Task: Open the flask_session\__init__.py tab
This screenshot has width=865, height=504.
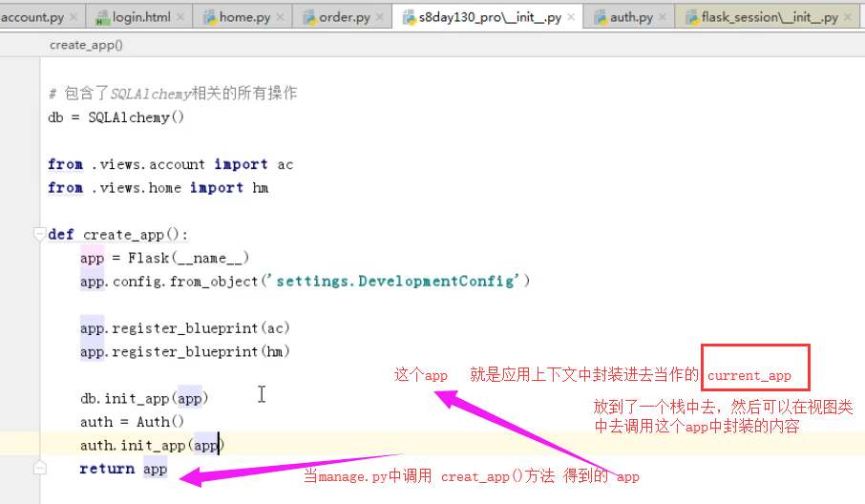Action: [770, 17]
